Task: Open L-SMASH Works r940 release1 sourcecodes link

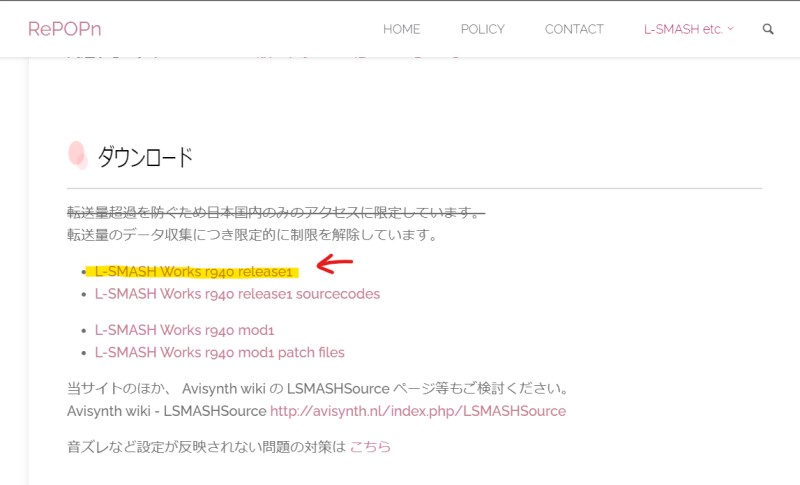Action: click(x=237, y=294)
